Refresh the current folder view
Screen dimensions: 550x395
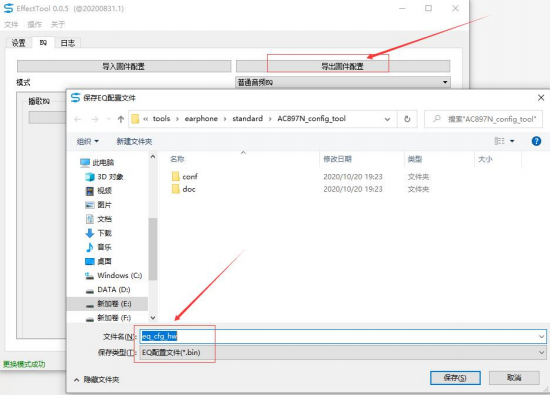click(x=407, y=119)
